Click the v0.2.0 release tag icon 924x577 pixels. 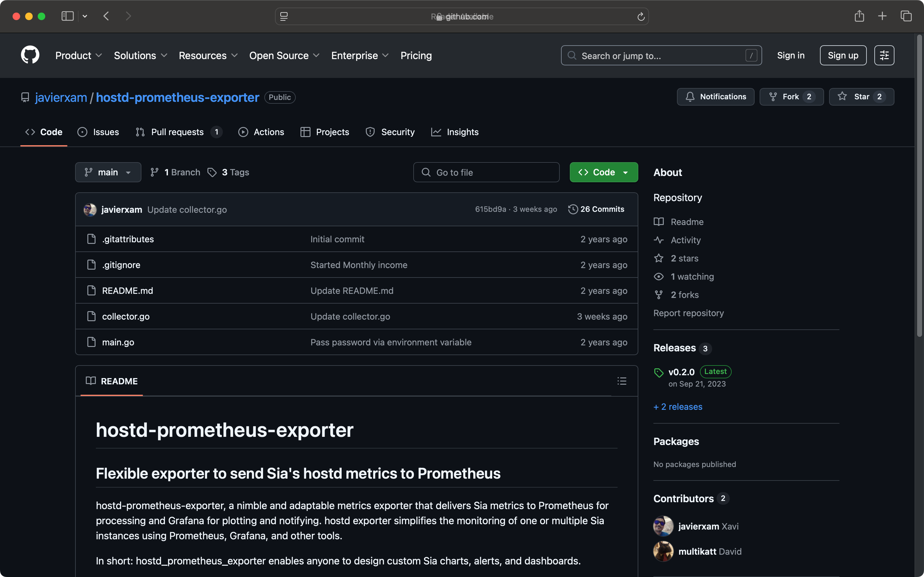point(659,372)
